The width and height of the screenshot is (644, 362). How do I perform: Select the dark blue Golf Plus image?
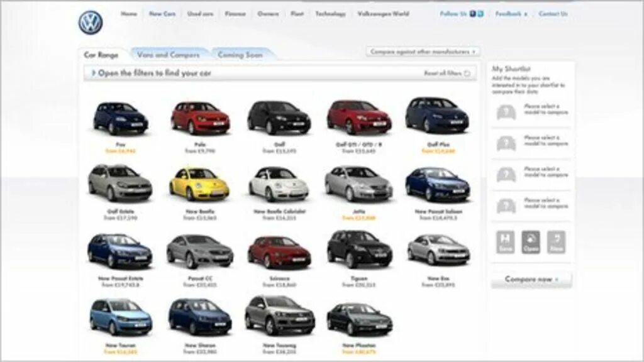pyautogui.click(x=438, y=116)
